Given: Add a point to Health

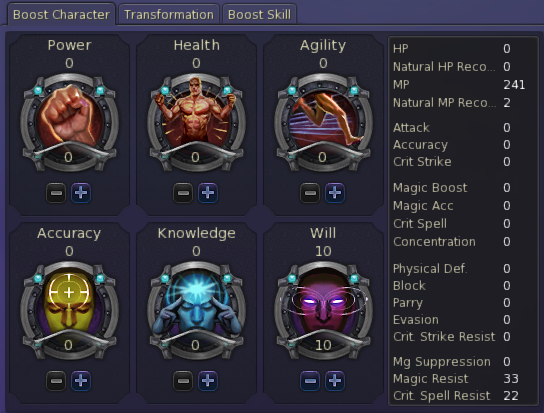Looking at the screenshot, I should click(208, 193).
